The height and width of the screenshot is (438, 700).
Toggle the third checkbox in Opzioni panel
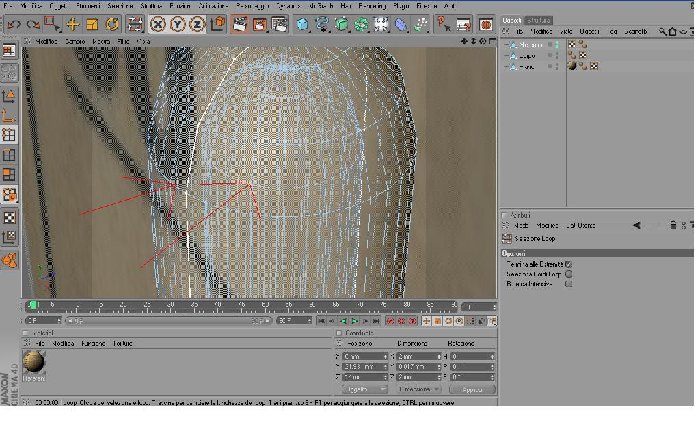[568, 284]
